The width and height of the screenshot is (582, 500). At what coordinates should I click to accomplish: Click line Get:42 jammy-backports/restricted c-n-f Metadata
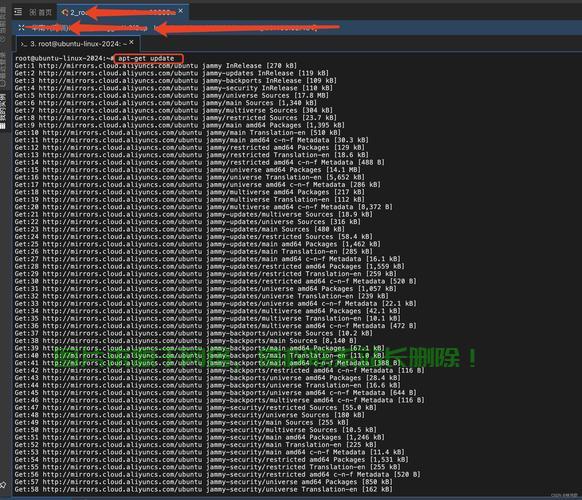[x=220, y=370]
